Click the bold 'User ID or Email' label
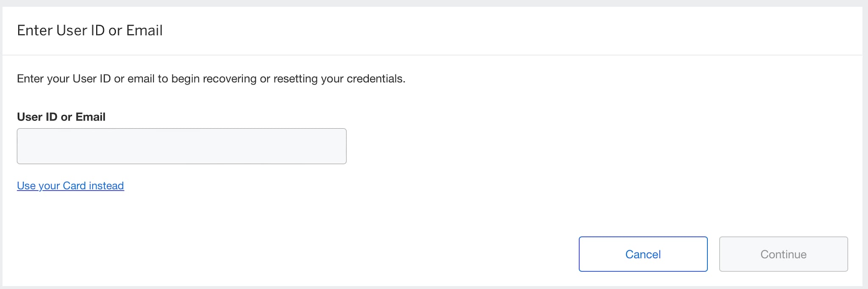The height and width of the screenshot is (289, 868). [61, 117]
